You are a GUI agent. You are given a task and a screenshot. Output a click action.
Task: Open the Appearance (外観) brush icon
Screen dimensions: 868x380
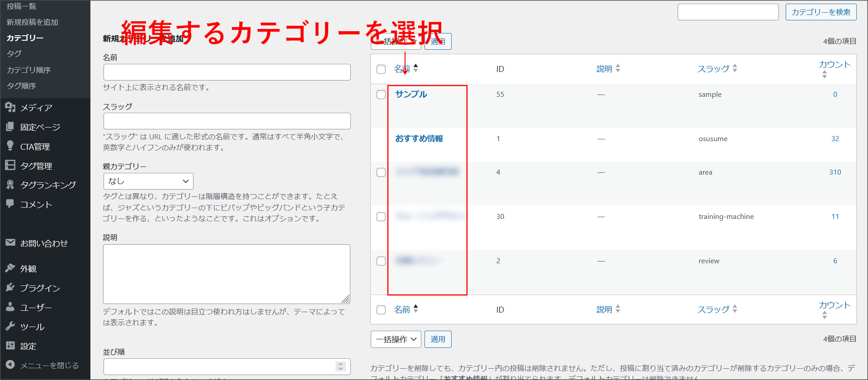coord(10,268)
